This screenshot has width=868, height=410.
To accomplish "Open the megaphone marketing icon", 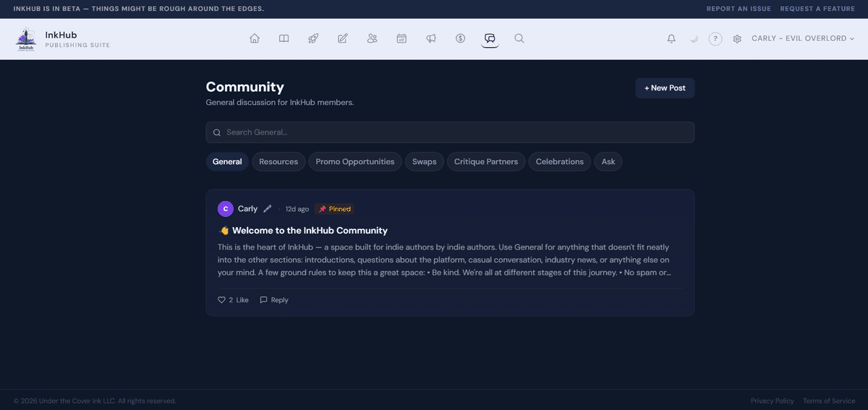I will tap(431, 38).
